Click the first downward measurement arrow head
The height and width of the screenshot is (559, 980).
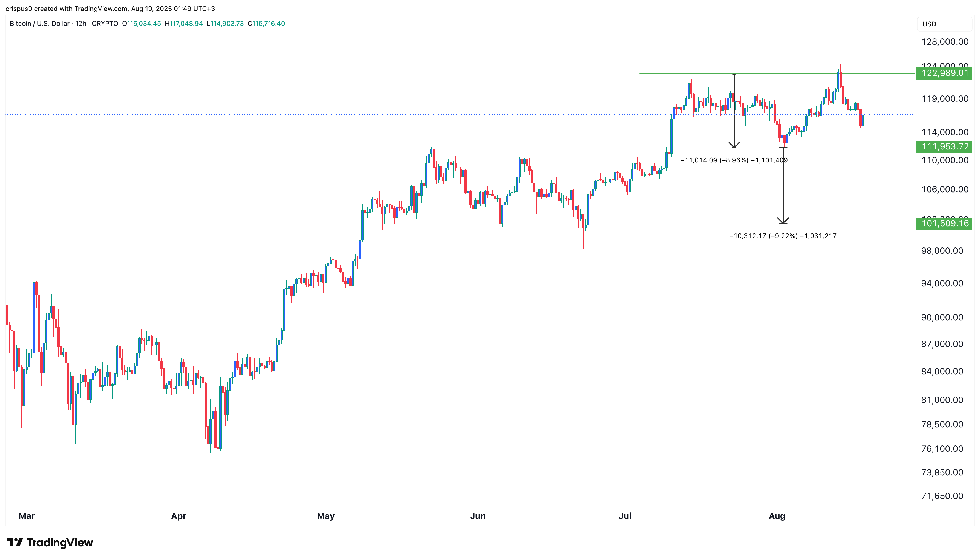pos(734,145)
